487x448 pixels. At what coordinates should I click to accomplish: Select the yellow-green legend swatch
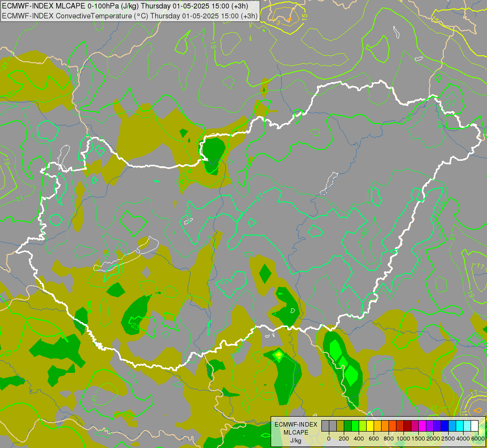[363, 426]
